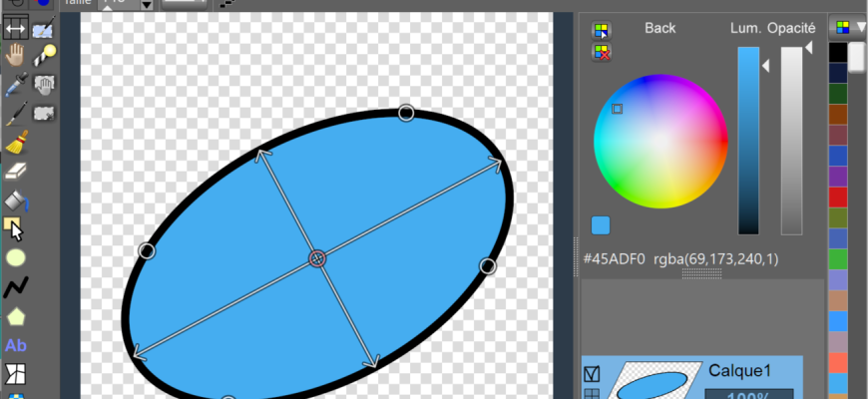This screenshot has height=399, width=868.
Task: Select the pen selection tool
Action: [44, 28]
